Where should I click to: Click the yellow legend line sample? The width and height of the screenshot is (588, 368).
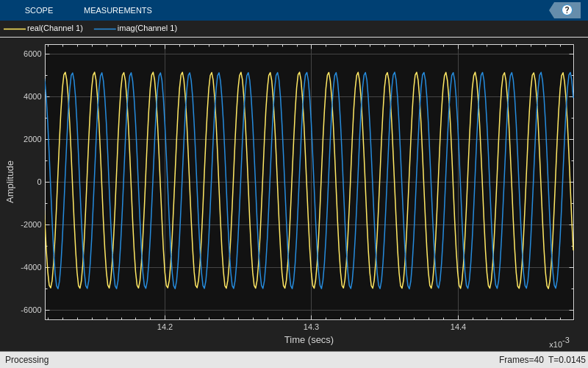15,29
